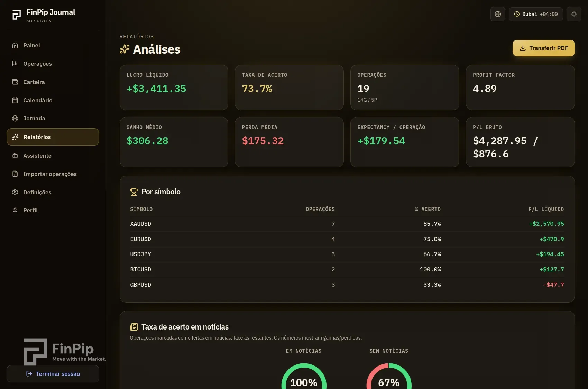The image size is (588, 389).
Task: Open the language globe button
Action: (x=498, y=14)
